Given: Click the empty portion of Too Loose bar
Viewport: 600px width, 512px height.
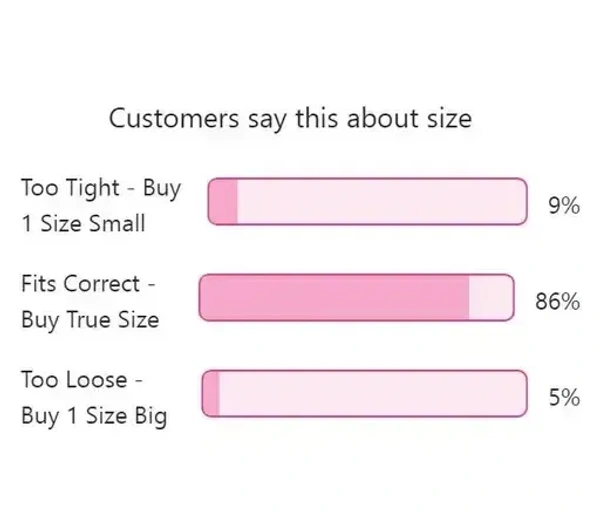Looking at the screenshot, I should tap(370, 393).
